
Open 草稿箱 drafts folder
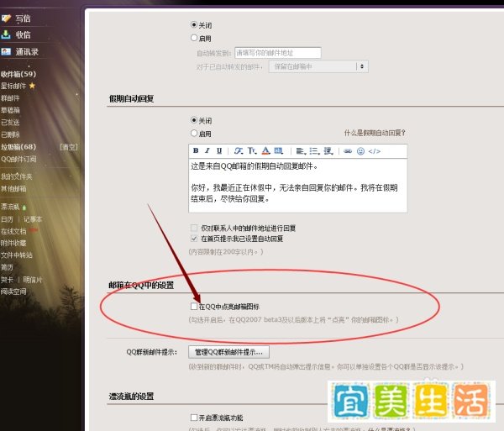click(x=10, y=110)
